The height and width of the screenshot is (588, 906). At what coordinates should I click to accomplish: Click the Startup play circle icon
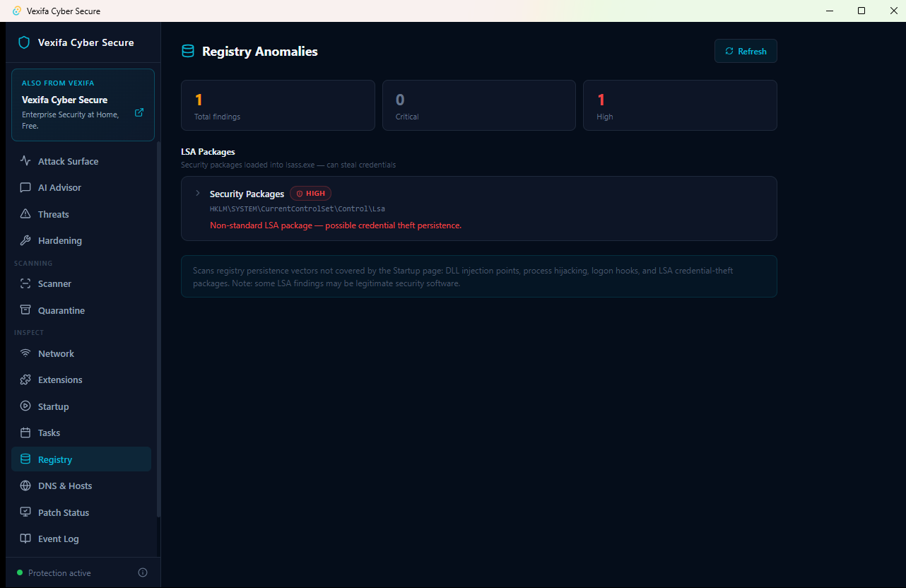(x=25, y=406)
